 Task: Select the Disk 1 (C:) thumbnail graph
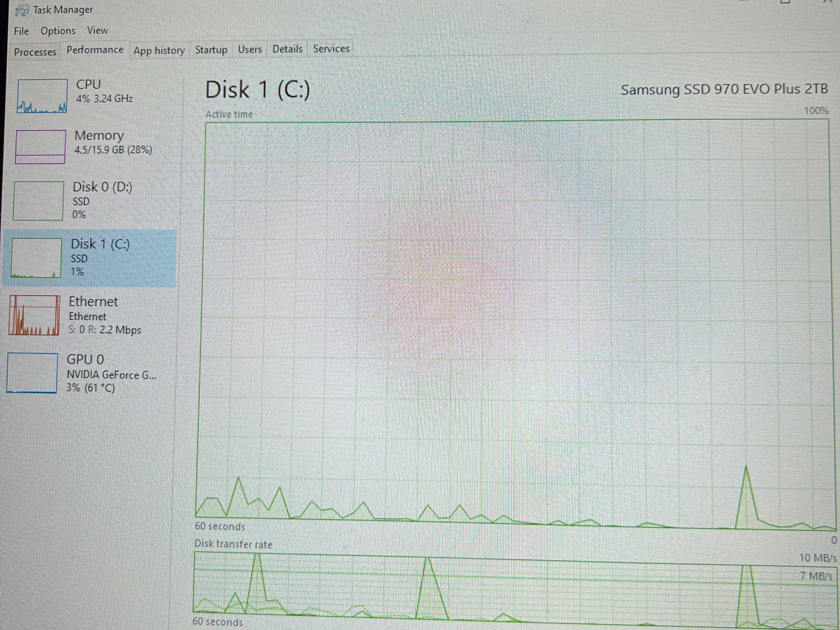tap(37, 258)
